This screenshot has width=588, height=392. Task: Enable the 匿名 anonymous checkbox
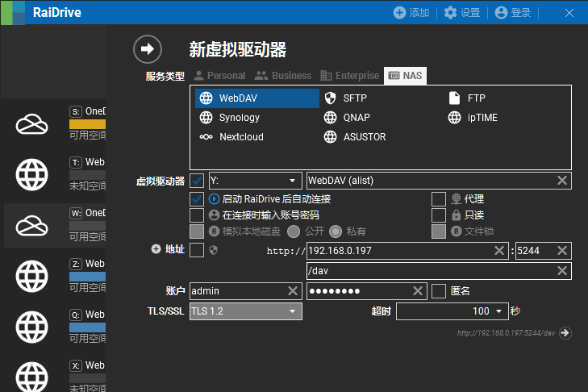tap(438, 290)
